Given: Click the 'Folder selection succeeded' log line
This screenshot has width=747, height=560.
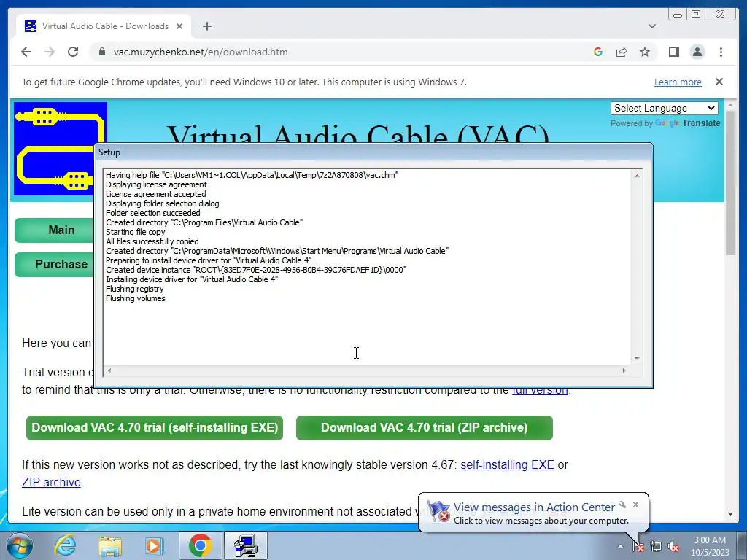Looking at the screenshot, I should coord(153,214).
